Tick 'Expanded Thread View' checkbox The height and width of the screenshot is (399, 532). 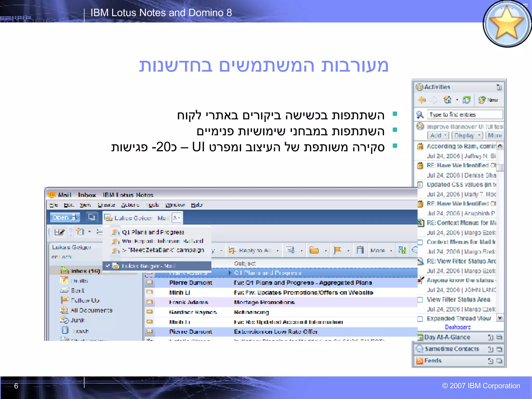(x=420, y=319)
